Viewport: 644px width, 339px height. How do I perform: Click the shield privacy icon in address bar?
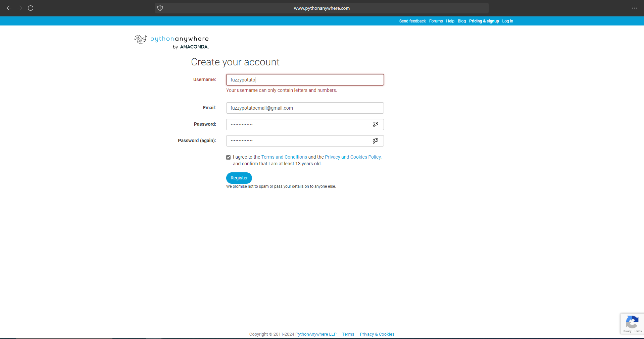click(160, 8)
